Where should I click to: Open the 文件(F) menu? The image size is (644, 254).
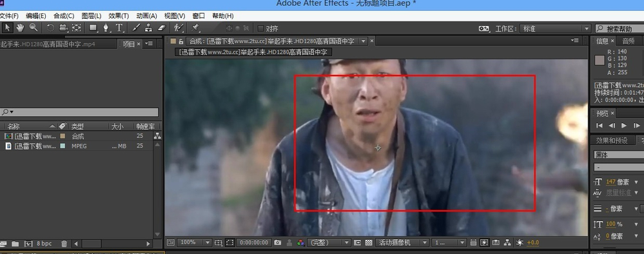tap(9, 16)
